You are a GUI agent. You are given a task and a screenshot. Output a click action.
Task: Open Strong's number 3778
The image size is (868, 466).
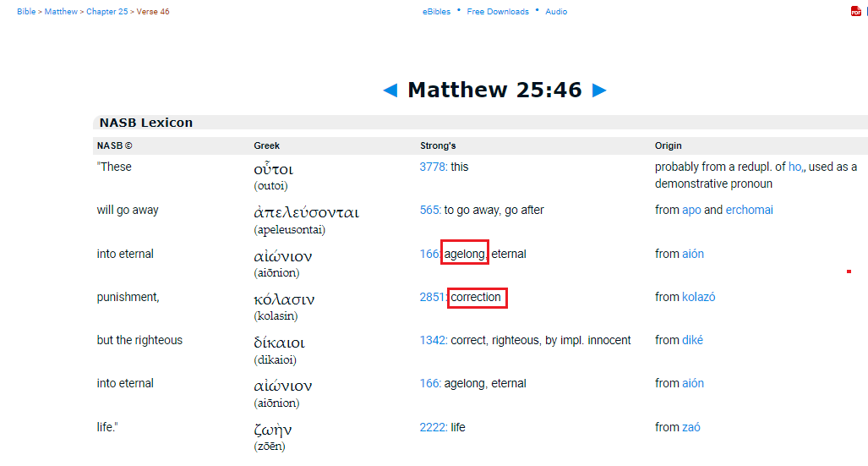[x=432, y=167]
